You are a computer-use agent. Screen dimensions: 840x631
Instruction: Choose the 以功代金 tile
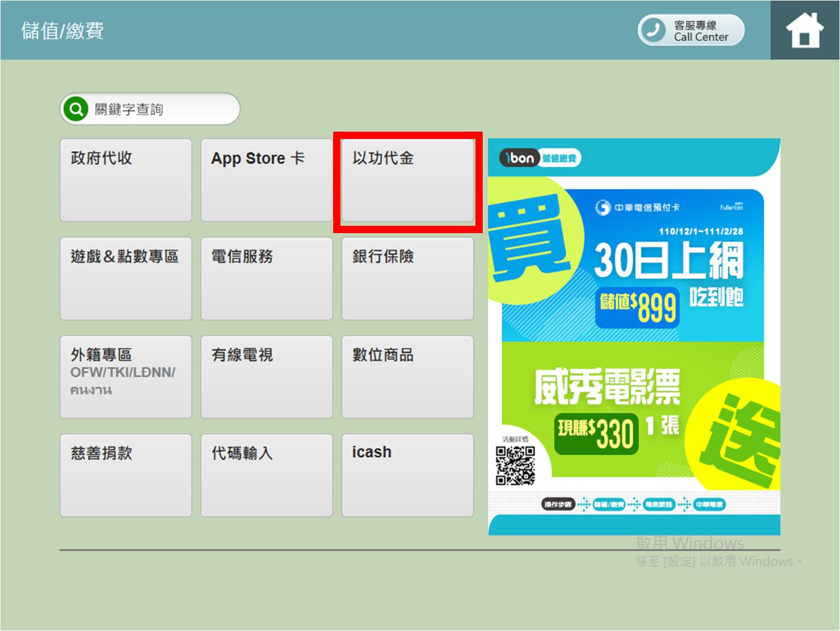click(x=408, y=180)
